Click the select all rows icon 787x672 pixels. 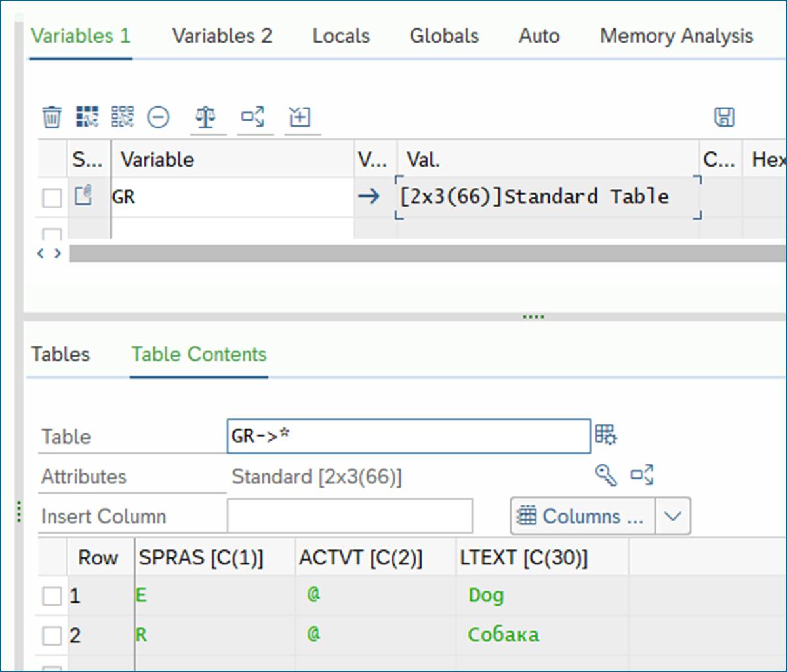[87, 117]
